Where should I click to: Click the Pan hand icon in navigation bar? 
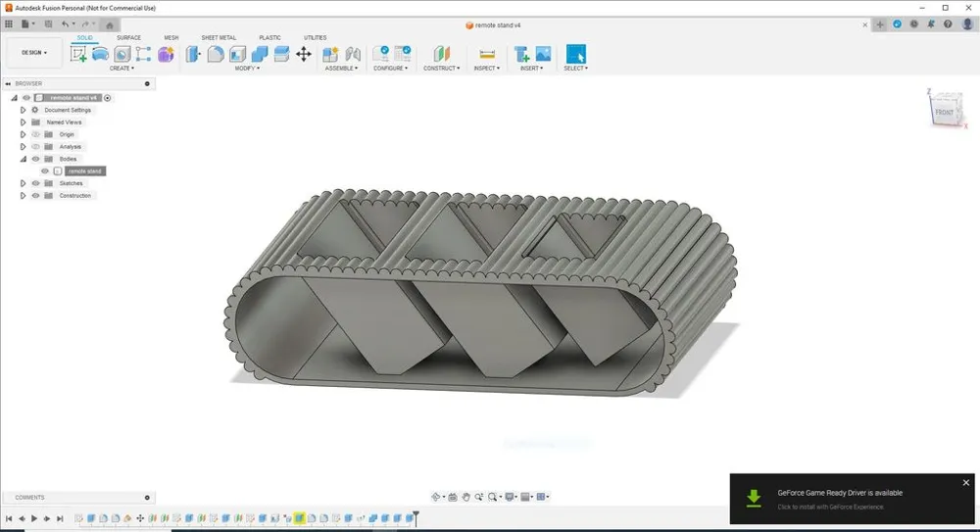pos(465,497)
